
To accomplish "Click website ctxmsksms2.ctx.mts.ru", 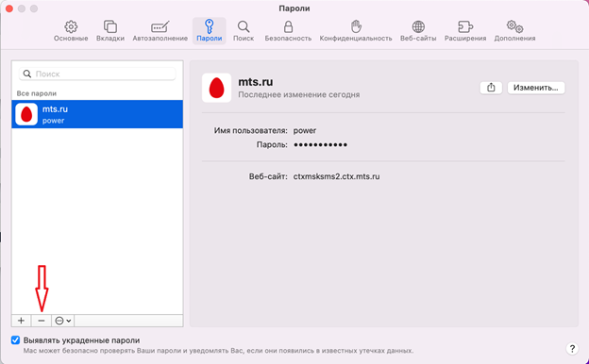I will 337,176.
